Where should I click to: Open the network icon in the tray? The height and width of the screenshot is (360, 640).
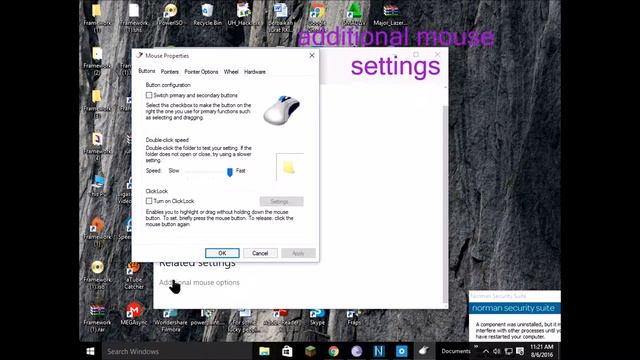click(509, 351)
